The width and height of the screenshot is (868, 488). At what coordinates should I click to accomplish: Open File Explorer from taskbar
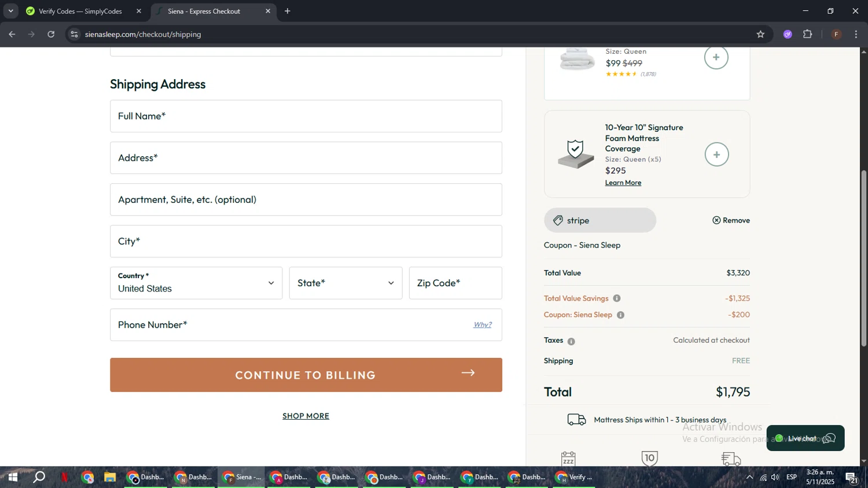pyautogui.click(x=109, y=477)
